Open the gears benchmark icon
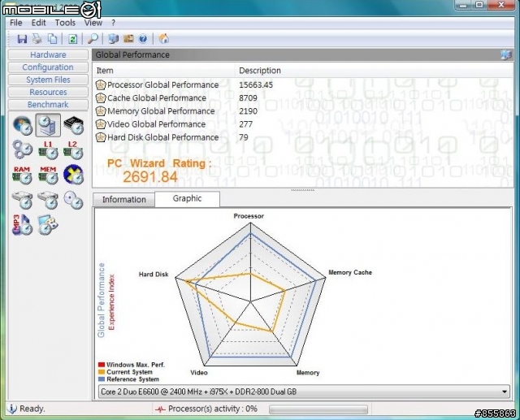The height and width of the screenshot is (420, 520). click(23, 149)
